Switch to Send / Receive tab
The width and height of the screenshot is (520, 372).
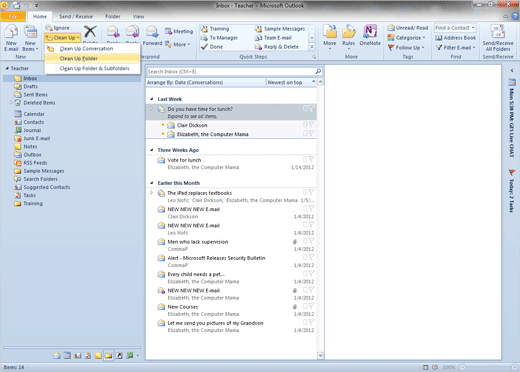(x=76, y=16)
